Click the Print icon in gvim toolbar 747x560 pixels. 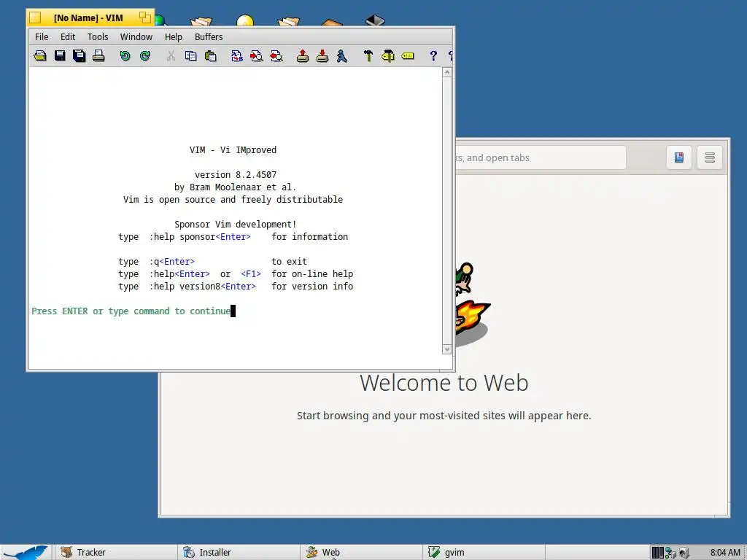point(98,55)
